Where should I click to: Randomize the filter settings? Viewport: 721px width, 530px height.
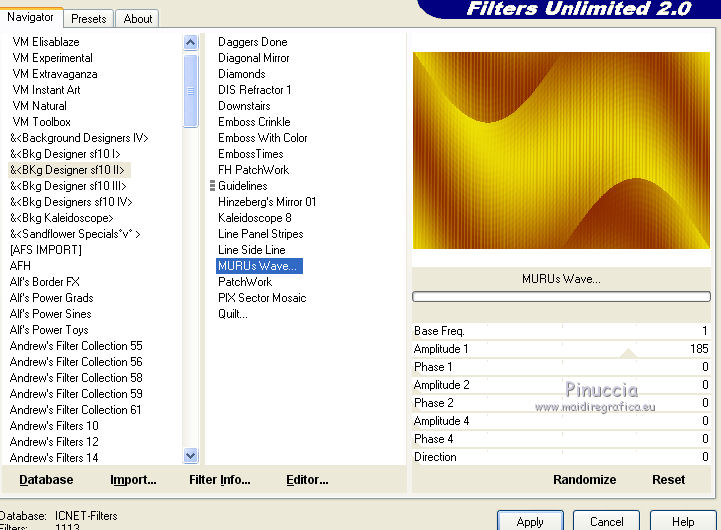click(584, 479)
